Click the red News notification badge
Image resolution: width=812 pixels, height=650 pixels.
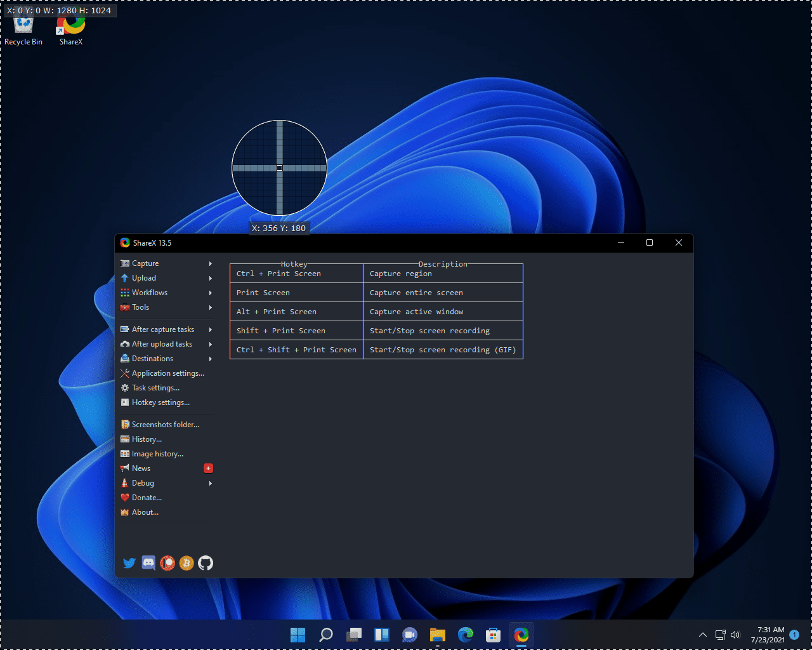click(208, 468)
